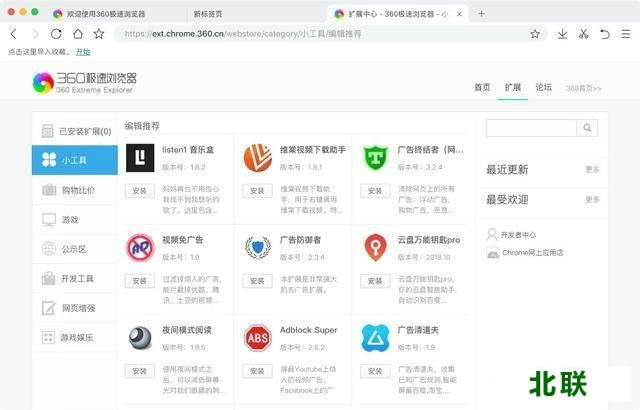Image resolution: width=640 pixels, height=410 pixels.
Task: Bookmark page via star inside address bar
Action: pos(535,34)
